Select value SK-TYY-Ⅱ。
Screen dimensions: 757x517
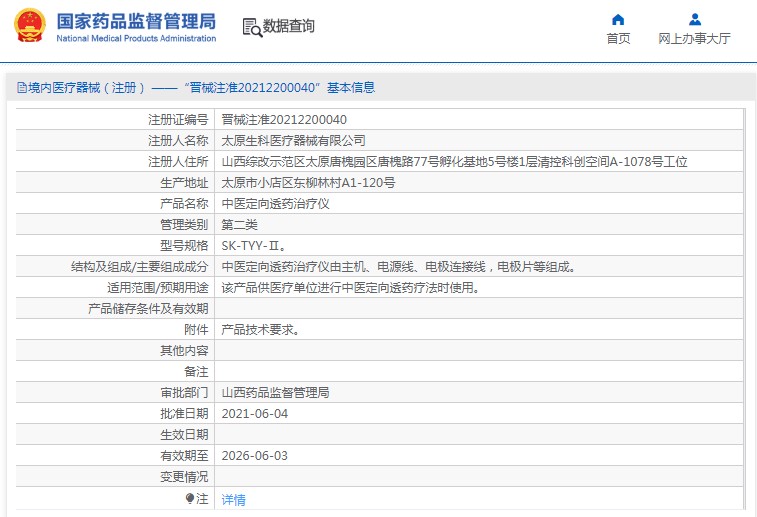pyautogui.click(x=253, y=246)
